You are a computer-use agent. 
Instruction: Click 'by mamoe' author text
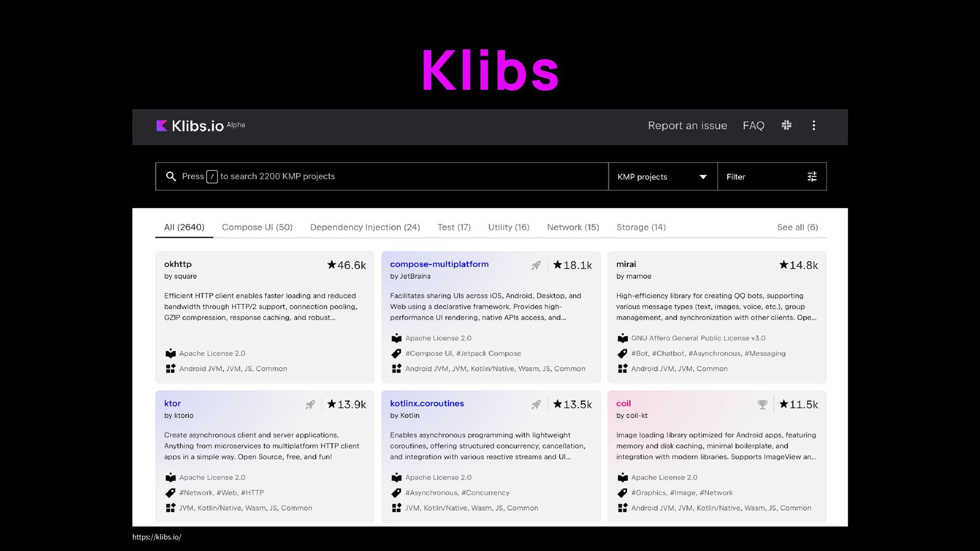pyautogui.click(x=633, y=277)
